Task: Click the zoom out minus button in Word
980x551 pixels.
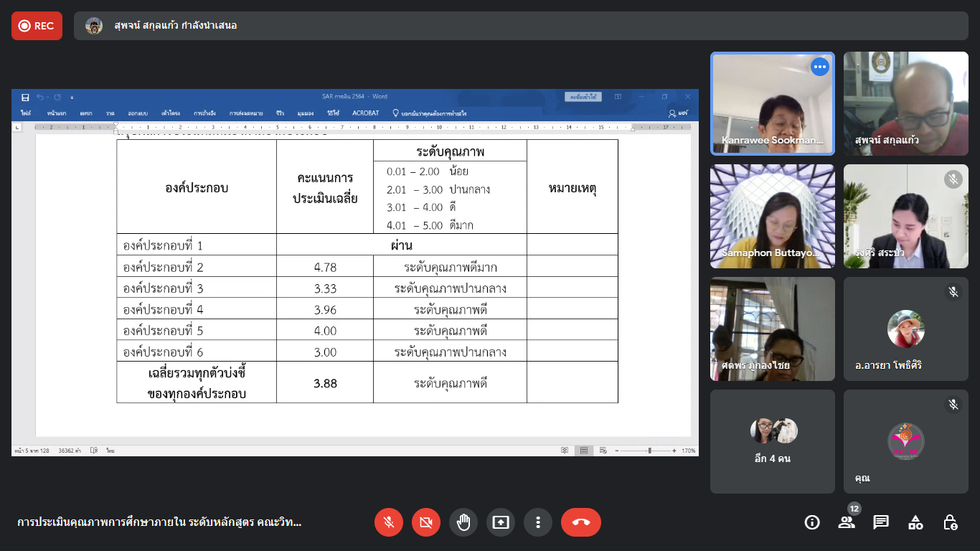Action: click(616, 451)
